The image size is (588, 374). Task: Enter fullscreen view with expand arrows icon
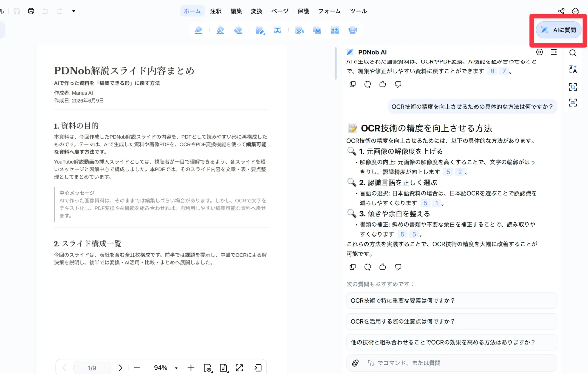tap(239, 368)
